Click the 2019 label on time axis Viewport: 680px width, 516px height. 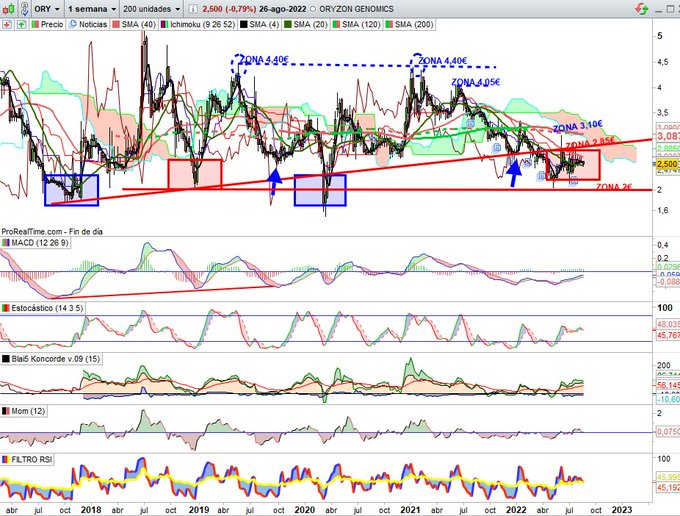click(199, 510)
